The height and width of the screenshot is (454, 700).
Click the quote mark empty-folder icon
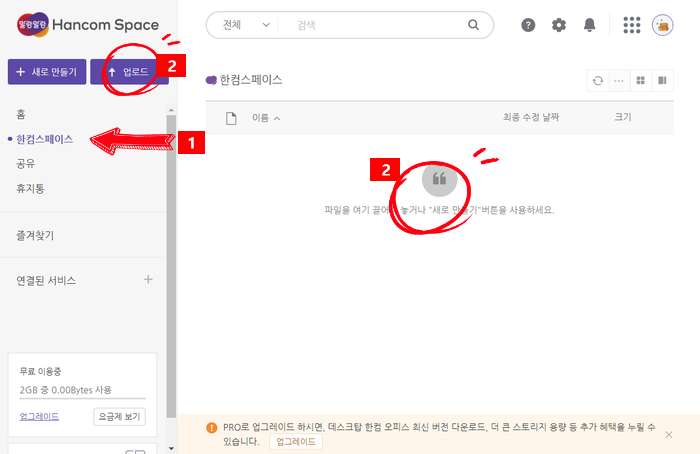(439, 179)
